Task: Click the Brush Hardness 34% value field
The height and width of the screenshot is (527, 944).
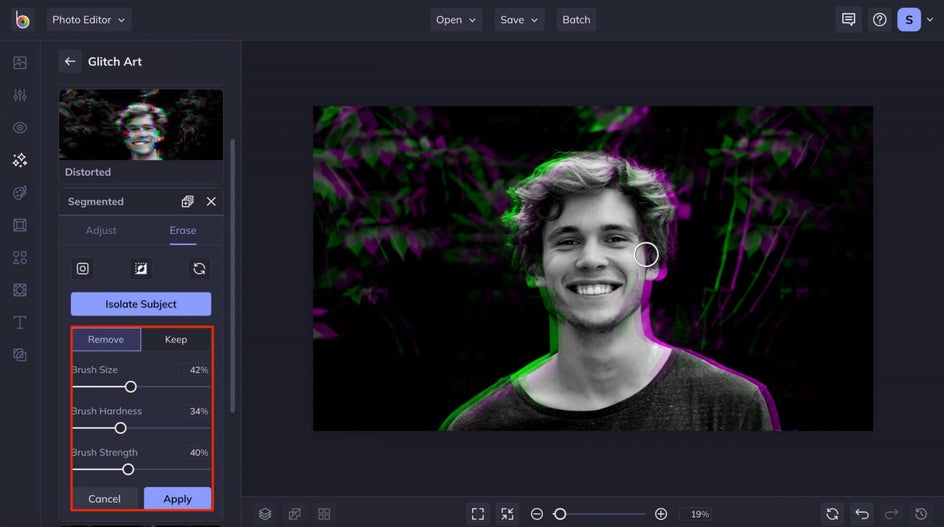Action: click(x=194, y=411)
